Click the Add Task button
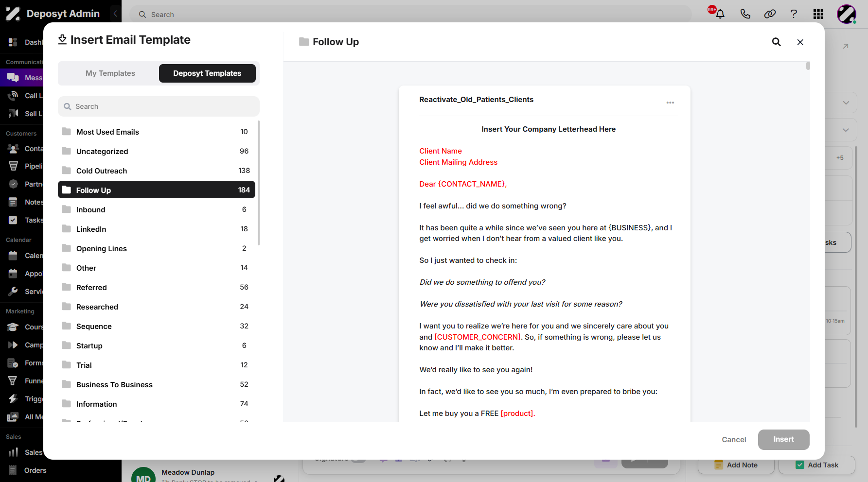The height and width of the screenshot is (482, 868). [x=817, y=465]
